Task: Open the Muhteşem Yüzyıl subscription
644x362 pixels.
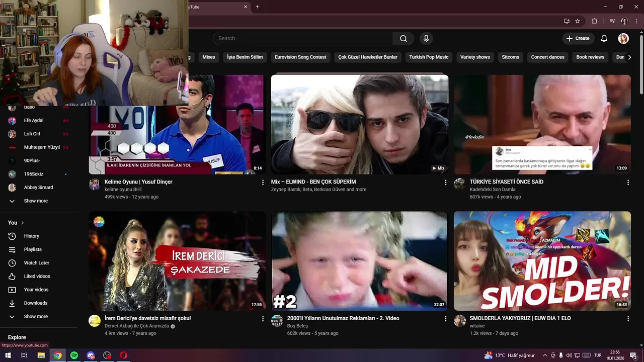Action: click(x=39, y=147)
